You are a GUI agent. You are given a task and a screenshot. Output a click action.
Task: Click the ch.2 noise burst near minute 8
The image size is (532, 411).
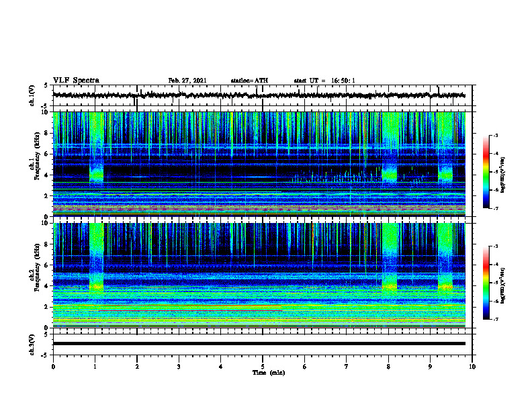390,258
